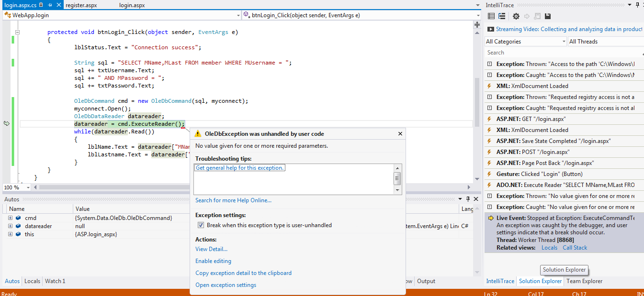Open Autos window position dropdown arrow
Image resolution: width=644 pixels, height=296 pixels.
(460, 199)
